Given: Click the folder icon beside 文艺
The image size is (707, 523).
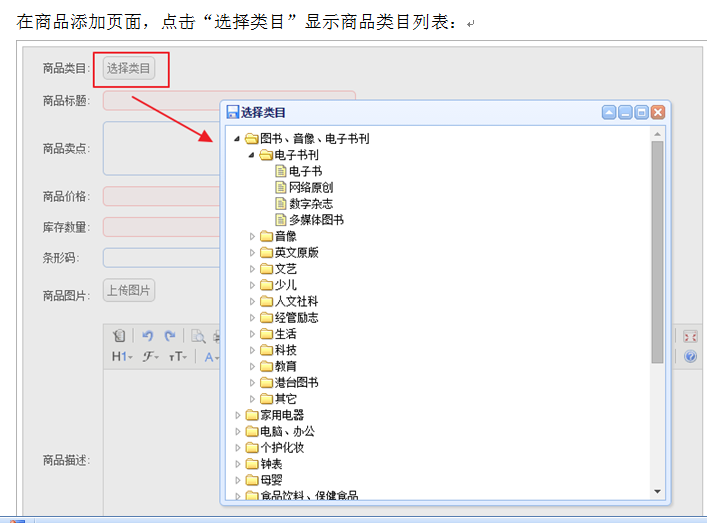Looking at the screenshot, I should point(266,269).
